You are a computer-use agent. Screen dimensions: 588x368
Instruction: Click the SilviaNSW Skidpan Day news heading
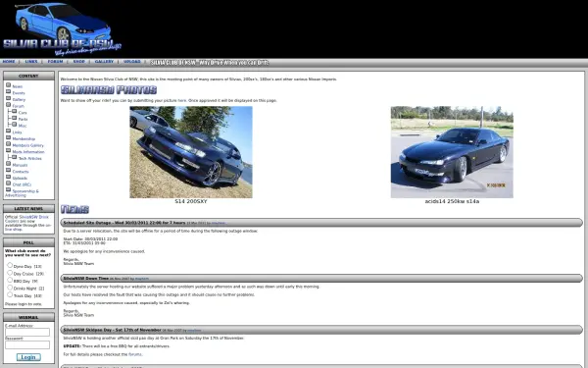112,330
